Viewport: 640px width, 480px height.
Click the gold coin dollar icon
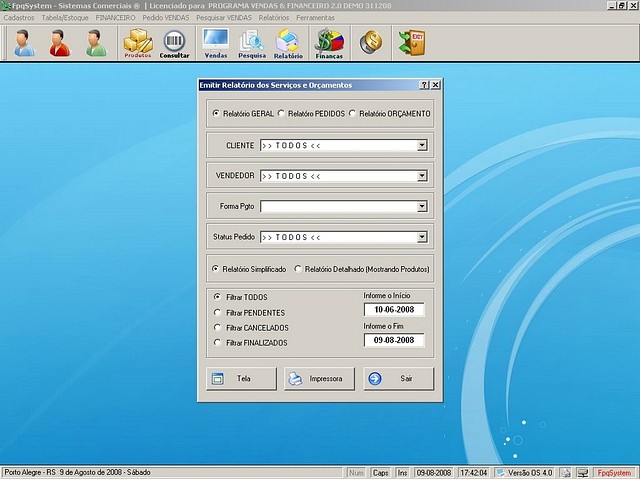tap(371, 42)
